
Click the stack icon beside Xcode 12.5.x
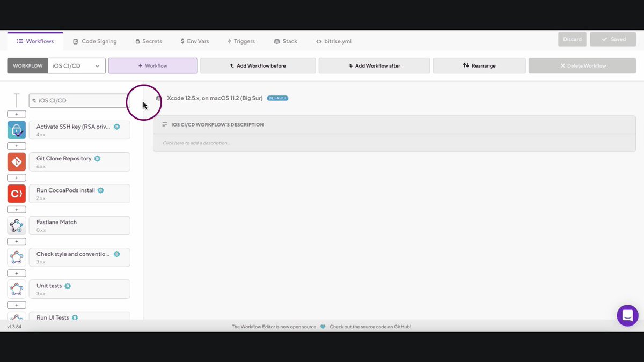click(158, 98)
